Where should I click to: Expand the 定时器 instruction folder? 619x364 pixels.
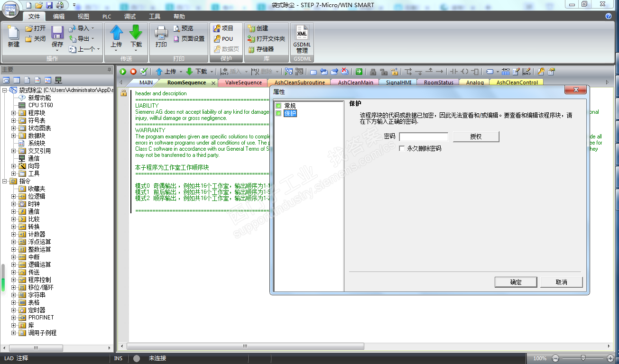[14, 310]
